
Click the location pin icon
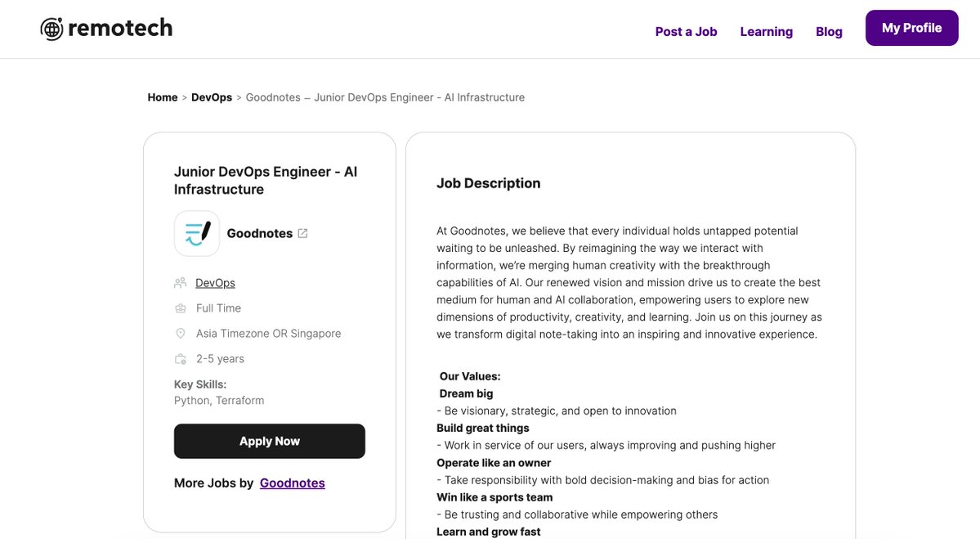(180, 334)
